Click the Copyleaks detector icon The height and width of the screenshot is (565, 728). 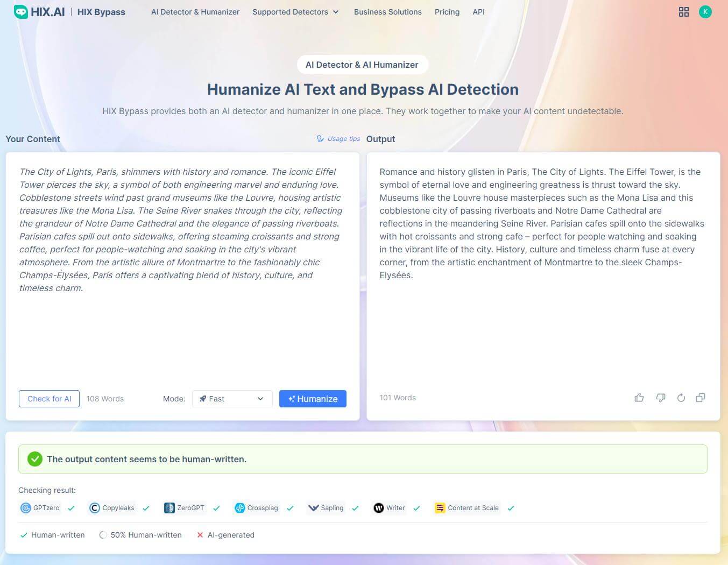(x=95, y=507)
